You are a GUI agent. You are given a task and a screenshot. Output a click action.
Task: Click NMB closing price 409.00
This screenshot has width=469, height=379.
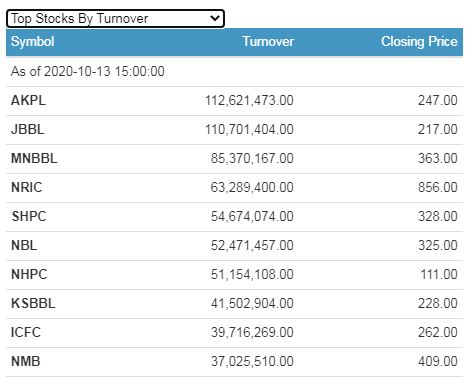[438, 361]
